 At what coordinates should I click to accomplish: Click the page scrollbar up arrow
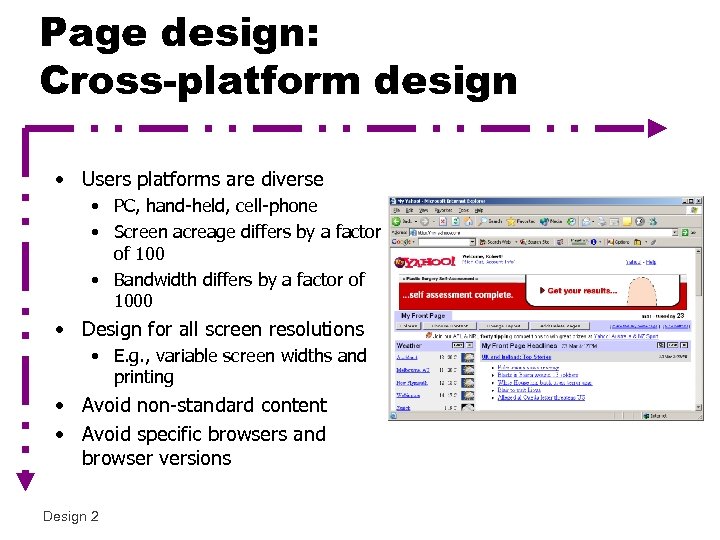point(698,252)
